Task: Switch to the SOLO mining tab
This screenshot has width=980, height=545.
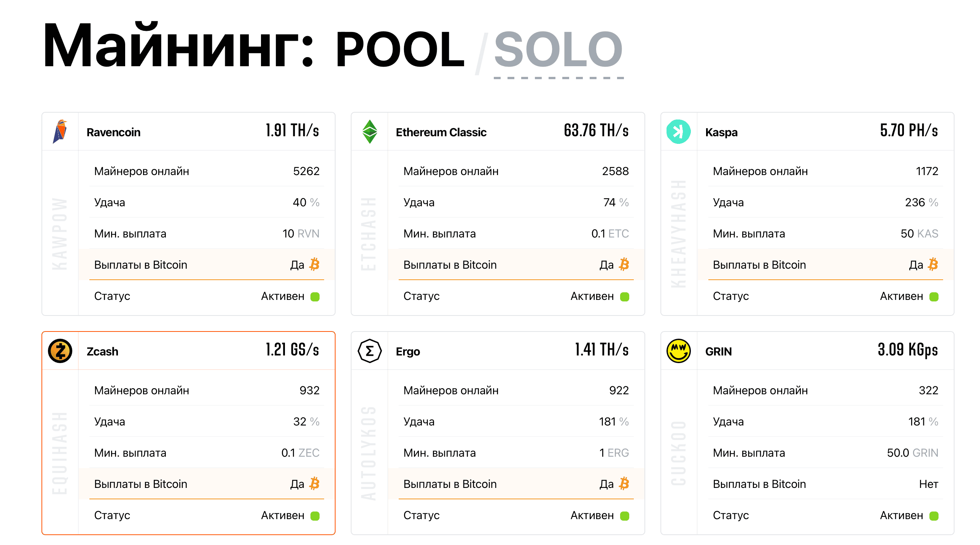Action: pos(558,50)
